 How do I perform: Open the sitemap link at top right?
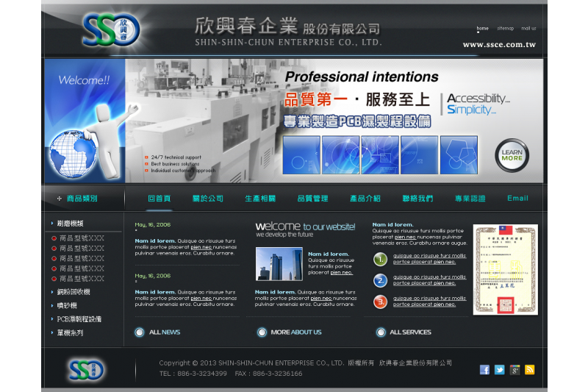[505, 29]
